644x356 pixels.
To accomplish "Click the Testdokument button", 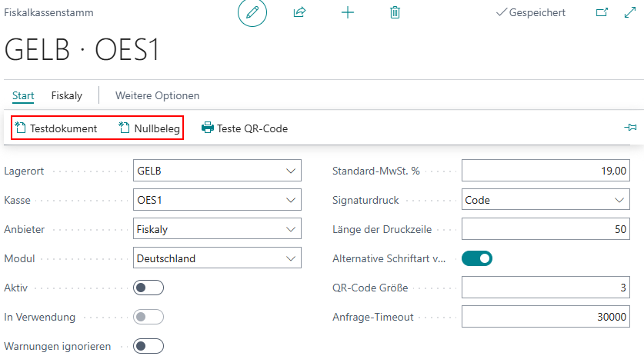I will pyautogui.click(x=56, y=128).
